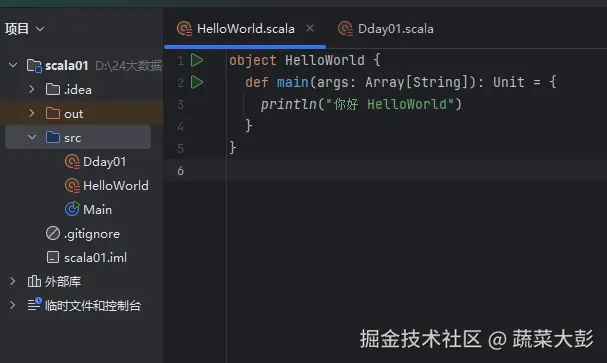Screen dimensions: 607x363
Task: Expand the out folder
Action: coord(32,113)
